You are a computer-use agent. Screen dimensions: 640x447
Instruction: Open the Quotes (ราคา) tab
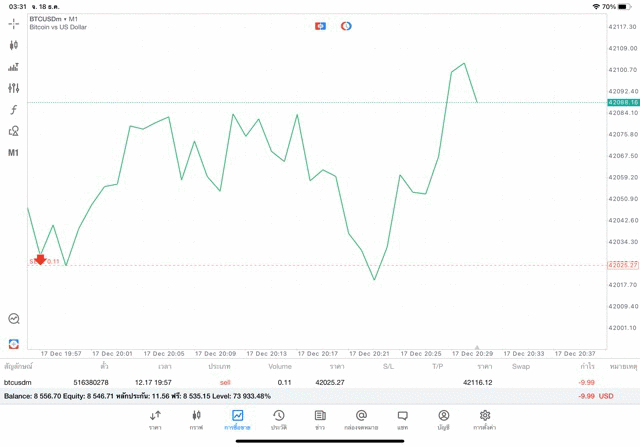(x=155, y=419)
